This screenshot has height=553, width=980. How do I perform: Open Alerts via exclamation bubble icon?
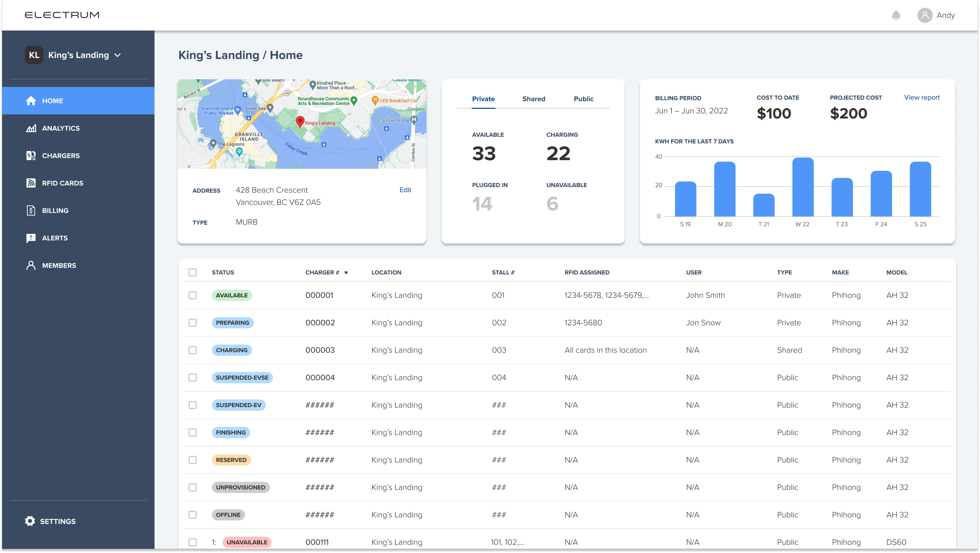[31, 238]
